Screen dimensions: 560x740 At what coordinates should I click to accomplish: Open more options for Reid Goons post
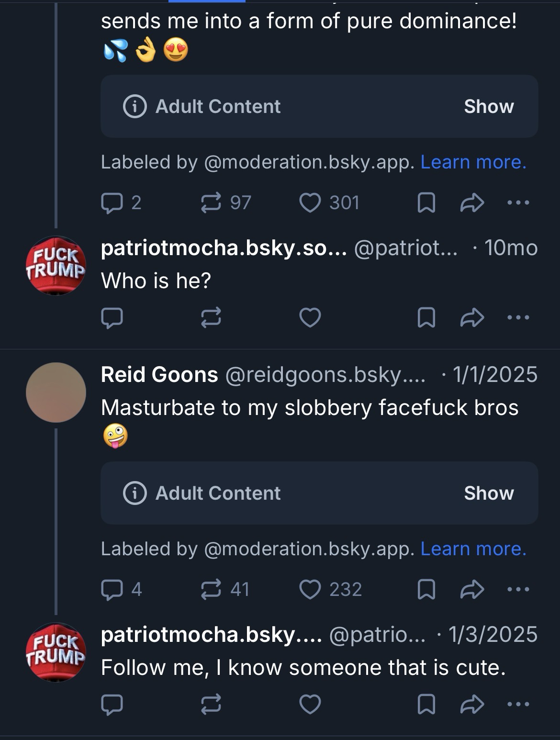coord(518,589)
